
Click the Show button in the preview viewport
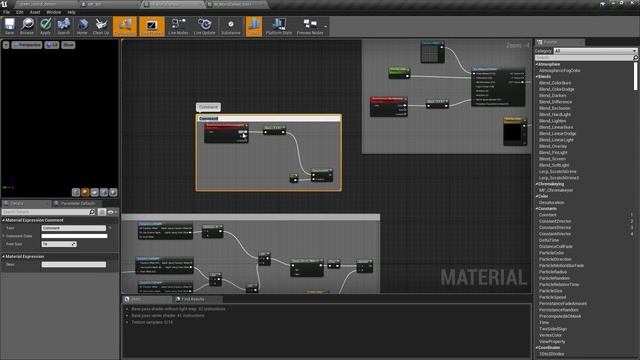point(68,45)
